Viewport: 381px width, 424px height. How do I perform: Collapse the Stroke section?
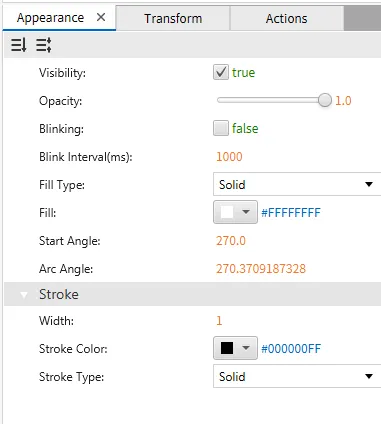[x=24, y=294]
